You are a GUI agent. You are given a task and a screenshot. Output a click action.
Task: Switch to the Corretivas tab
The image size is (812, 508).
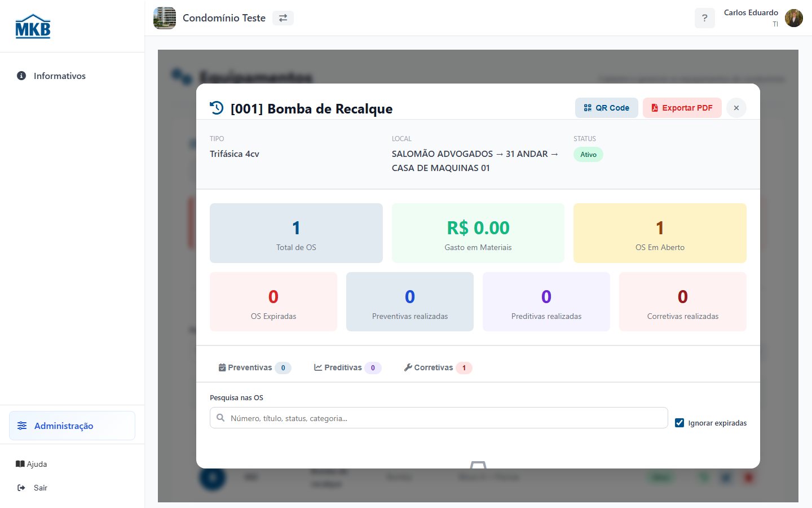click(x=438, y=367)
